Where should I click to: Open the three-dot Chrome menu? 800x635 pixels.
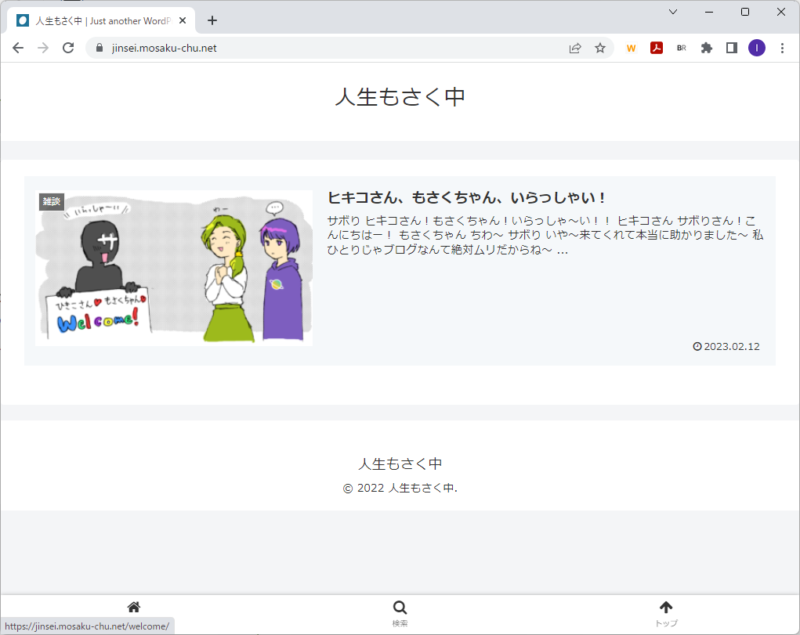[x=784, y=47]
